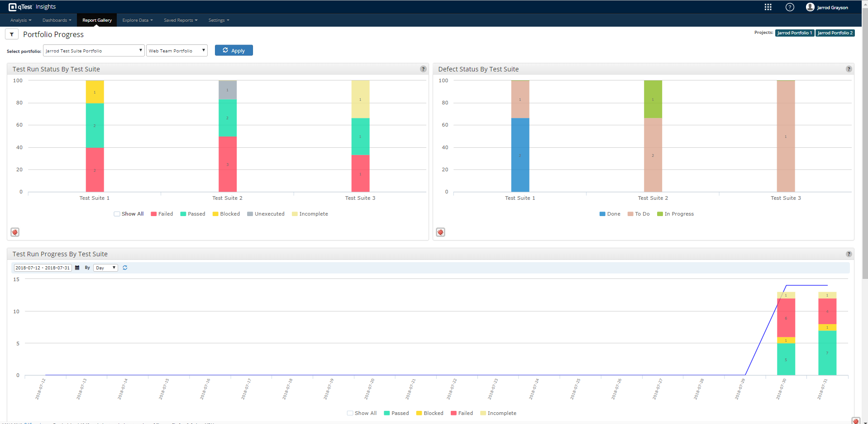Toggle the Unexecuted series in Test Run Status legend

click(266, 214)
